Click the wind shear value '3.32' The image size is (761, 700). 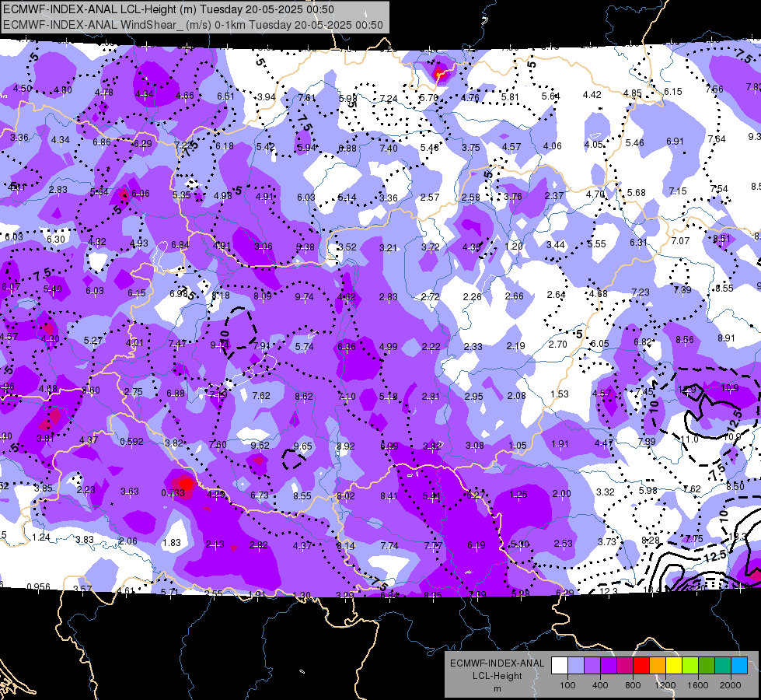[x=606, y=492]
